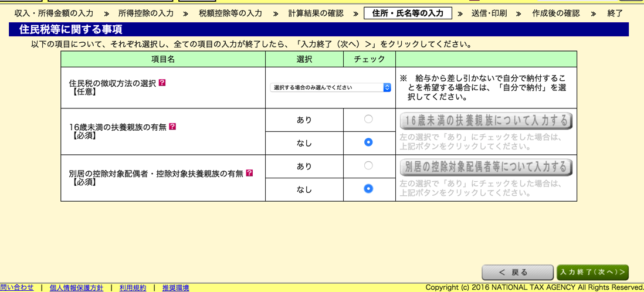Open 利用規約 link
The width and height of the screenshot is (644, 292).
(133, 288)
